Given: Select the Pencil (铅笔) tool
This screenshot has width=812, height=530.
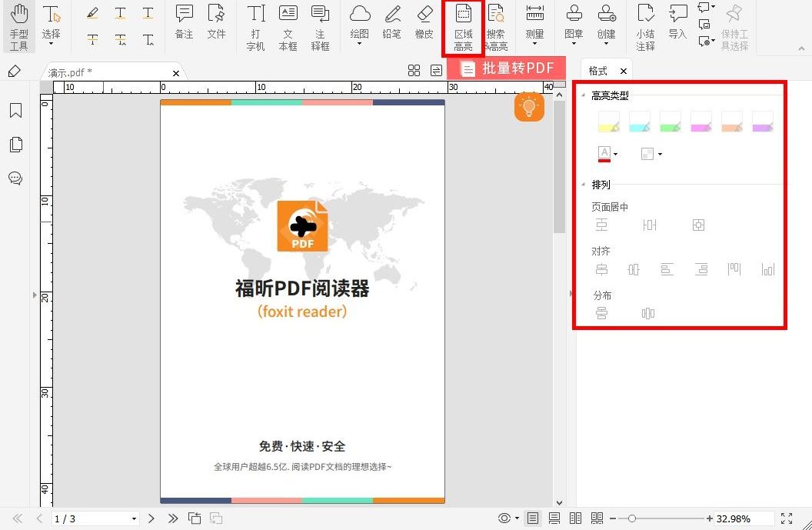Looking at the screenshot, I should (391, 22).
